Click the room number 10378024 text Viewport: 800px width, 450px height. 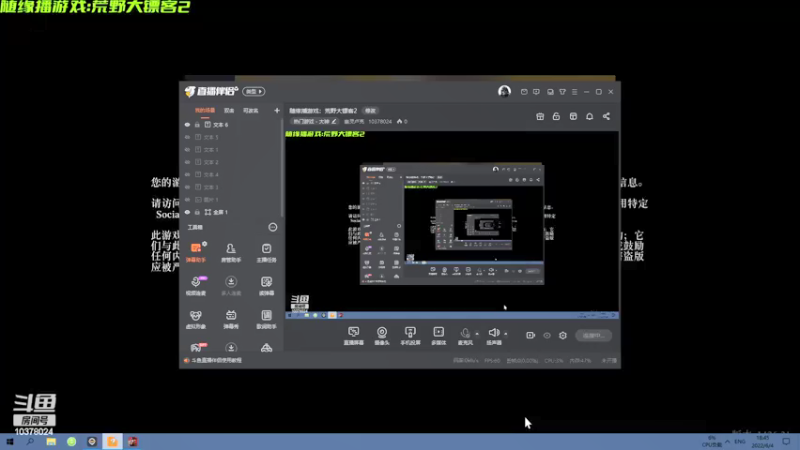tap(380, 121)
